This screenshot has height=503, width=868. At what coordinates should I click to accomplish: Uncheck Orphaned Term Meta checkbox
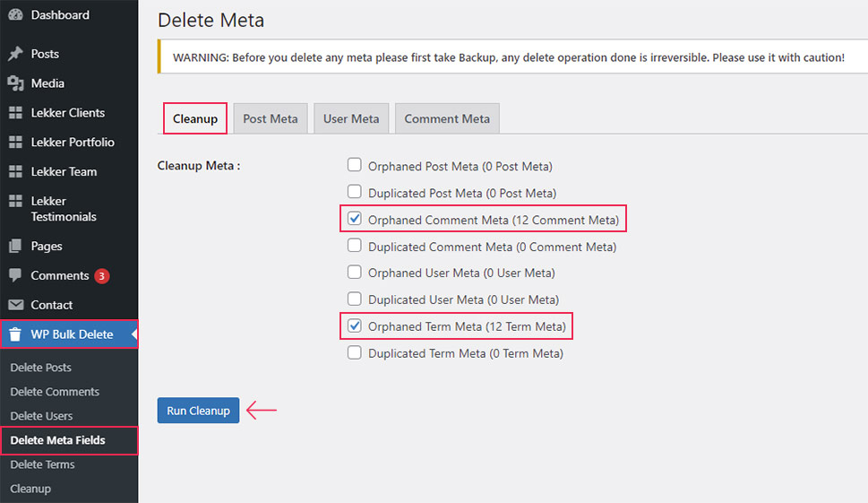coord(355,325)
